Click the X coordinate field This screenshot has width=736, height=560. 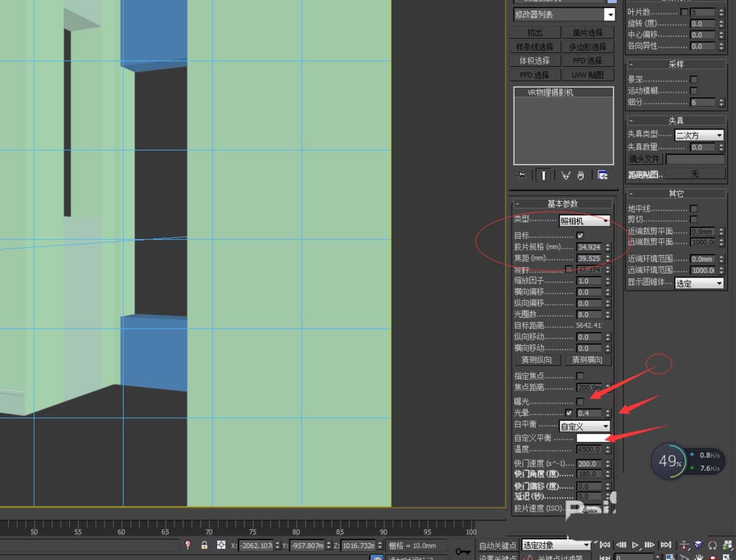click(x=256, y=545)
